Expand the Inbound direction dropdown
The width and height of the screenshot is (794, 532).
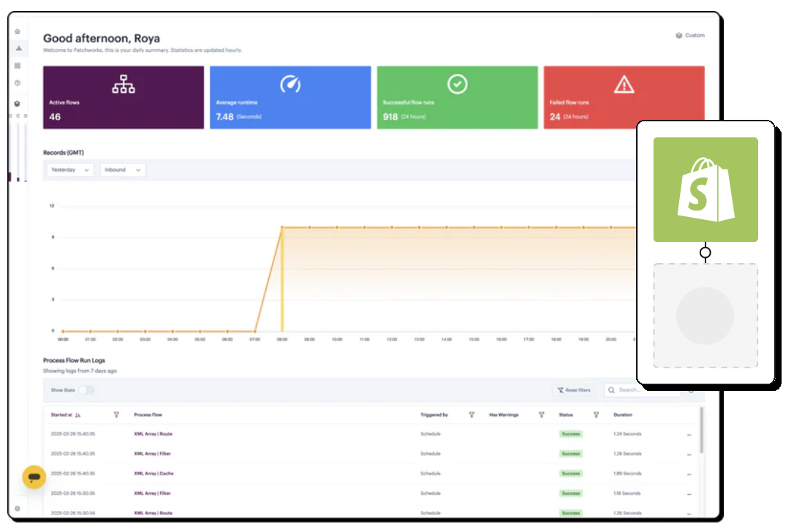coord(123,170)
